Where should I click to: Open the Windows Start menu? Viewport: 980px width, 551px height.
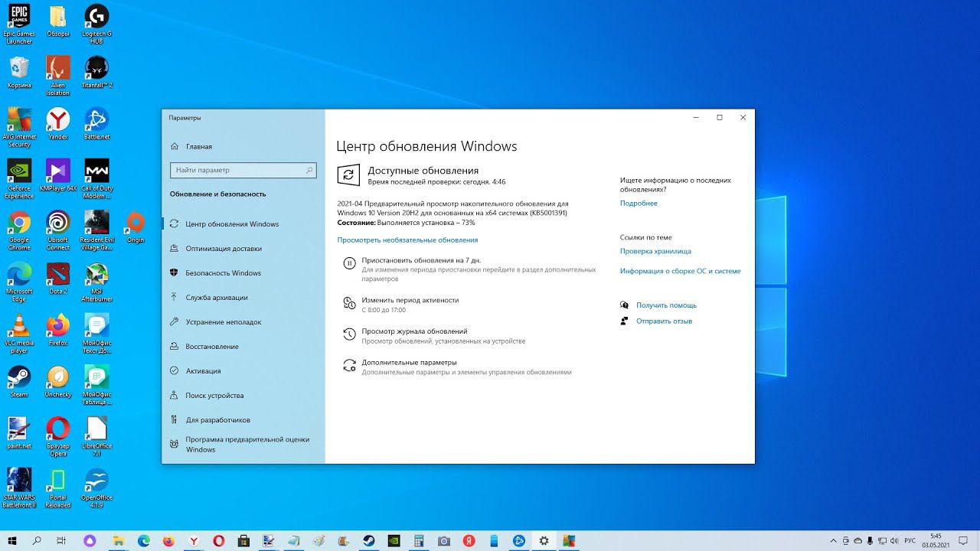click(x=13, y=540)
